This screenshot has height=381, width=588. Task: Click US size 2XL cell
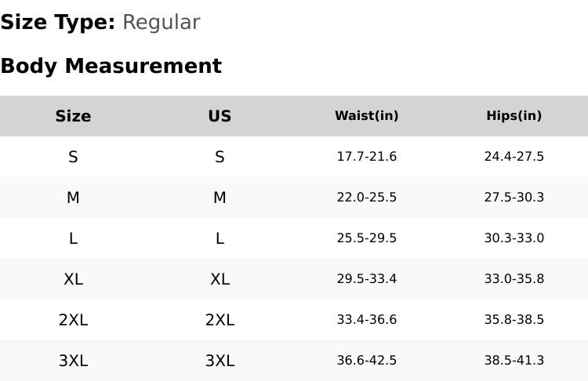coord(220,320)
